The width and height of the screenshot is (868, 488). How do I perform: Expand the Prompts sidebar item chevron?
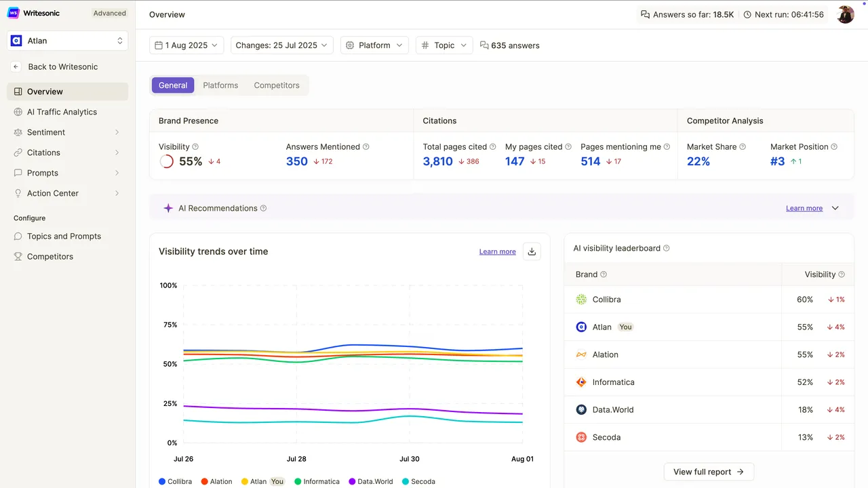point(117,173)
